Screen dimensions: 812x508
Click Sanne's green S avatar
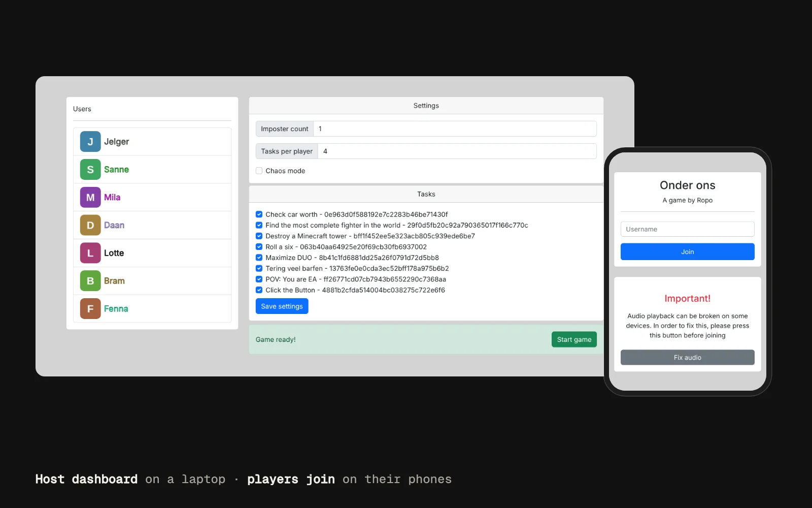[90, 170]
